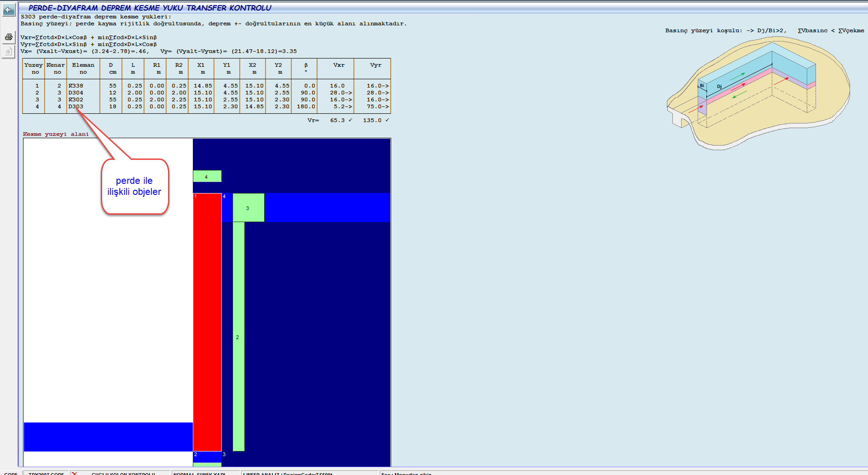Image resolution: width=868 pixels, height=475 pixels.
Task: Click the red shear surface region 1
Action: click(x=207, y=322)
